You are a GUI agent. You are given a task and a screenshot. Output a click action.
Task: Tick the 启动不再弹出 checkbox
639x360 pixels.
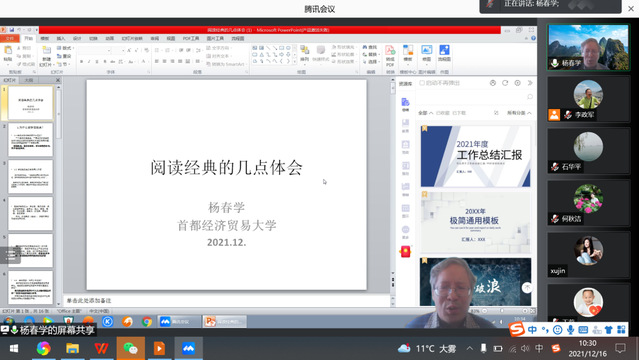point(422,83)
